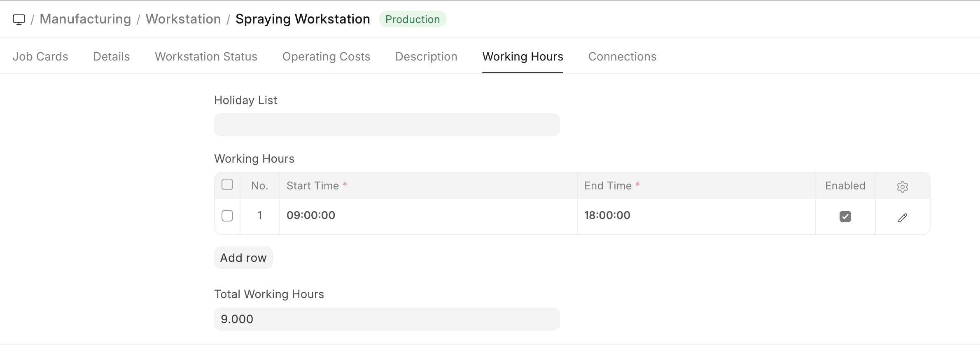View the Connections tab
Image resolution: width=980 pixels, height=345 pixels.
coord(622,56)
